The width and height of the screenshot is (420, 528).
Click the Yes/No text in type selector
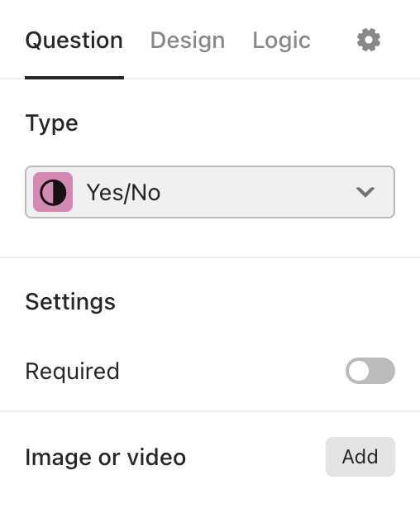(123, 193)
